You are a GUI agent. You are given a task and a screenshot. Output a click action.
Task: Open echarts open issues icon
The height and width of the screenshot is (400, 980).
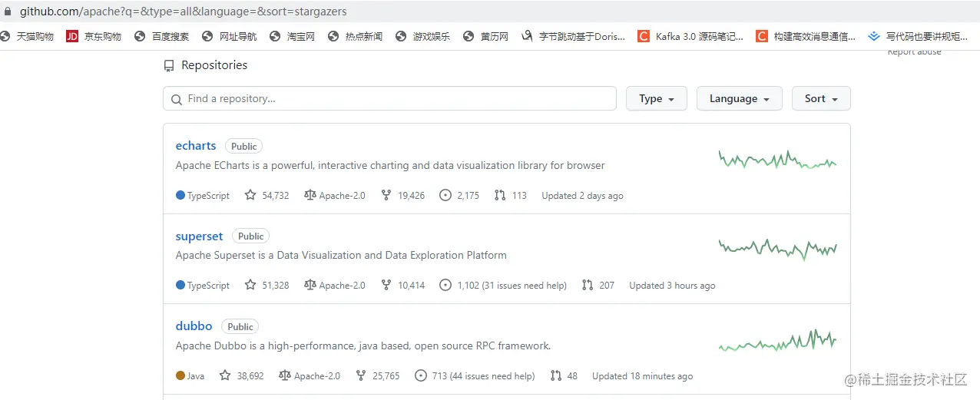(445, 195)
